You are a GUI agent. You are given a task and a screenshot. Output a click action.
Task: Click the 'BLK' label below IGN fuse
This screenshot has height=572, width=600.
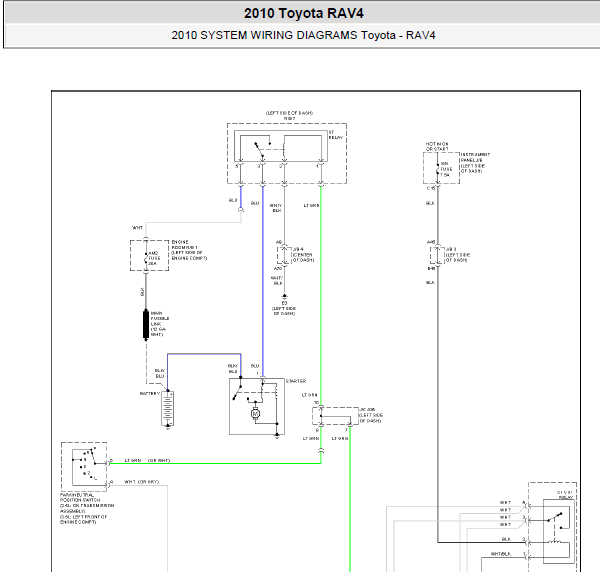coord(430,203)
